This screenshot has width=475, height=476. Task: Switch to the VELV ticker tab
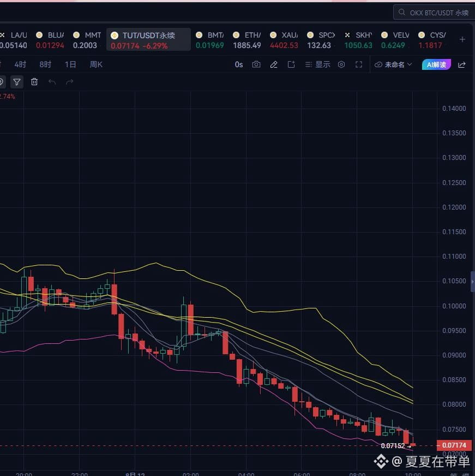(x=395, y=40)
